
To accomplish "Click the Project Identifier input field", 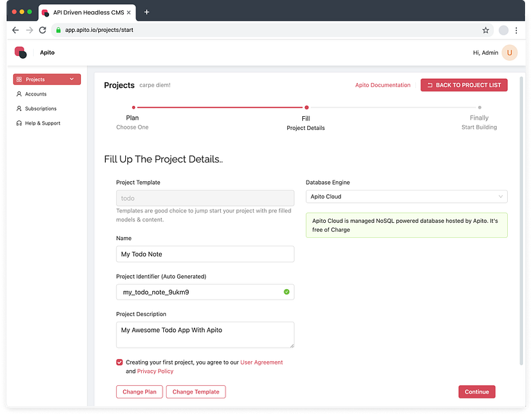I will click(x=205, y=292).
